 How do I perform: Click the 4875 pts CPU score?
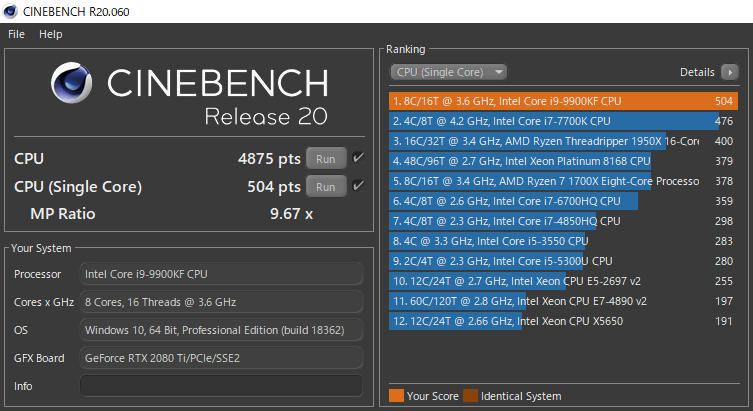coord(269,158)
